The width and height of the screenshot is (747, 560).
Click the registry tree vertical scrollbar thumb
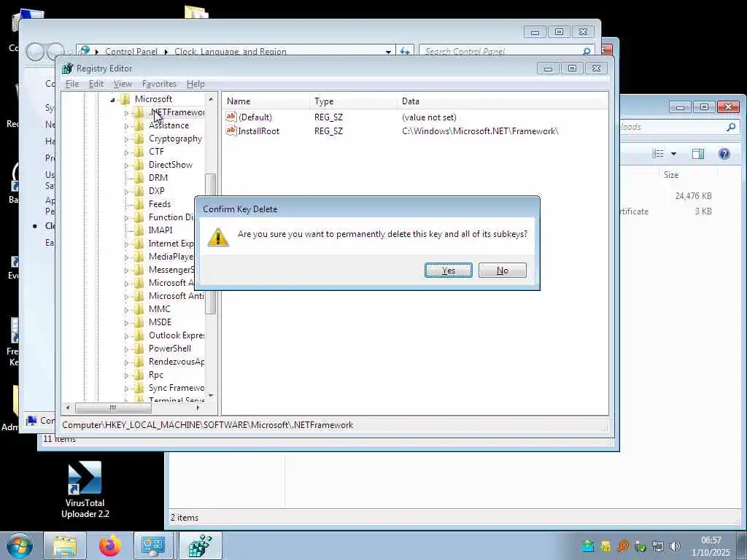(211, 244)
